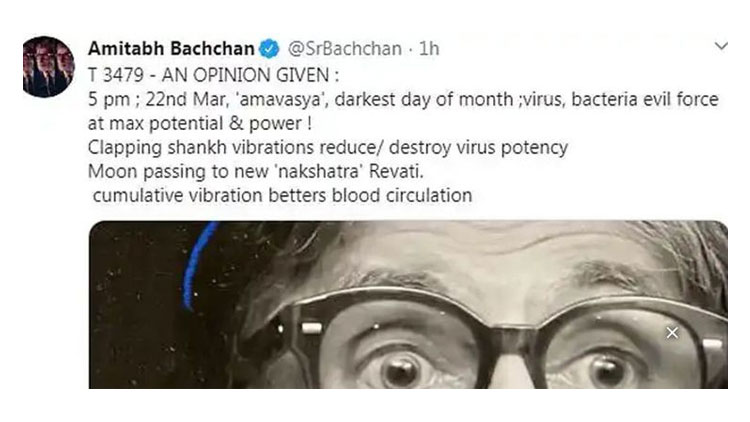Click the 'cumulative vibration betters blood circulation' line
Viewport: 750px width, 422px height.
pyautogui.click(x=281, y=195)
